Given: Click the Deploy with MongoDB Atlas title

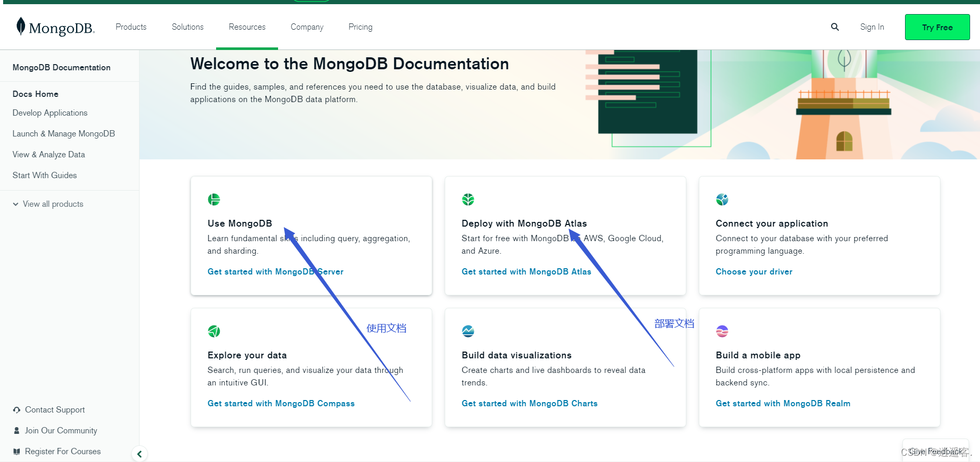Looking at the screenshot, I should 524,223.
